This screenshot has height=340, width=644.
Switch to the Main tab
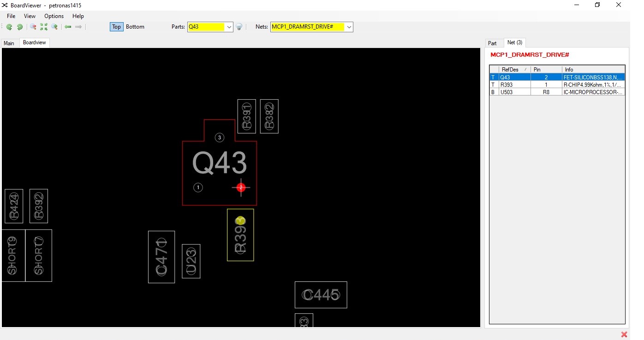coord(9,43)
